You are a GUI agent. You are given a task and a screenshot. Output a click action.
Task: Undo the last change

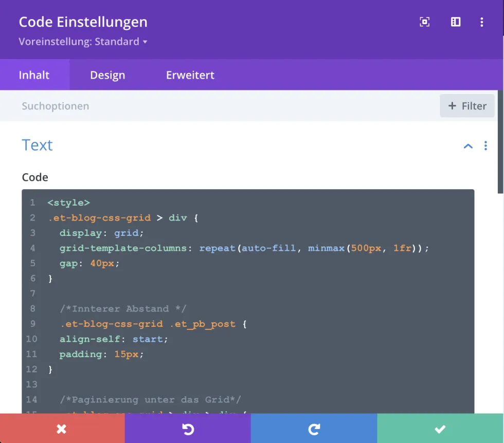coord(188,429)
